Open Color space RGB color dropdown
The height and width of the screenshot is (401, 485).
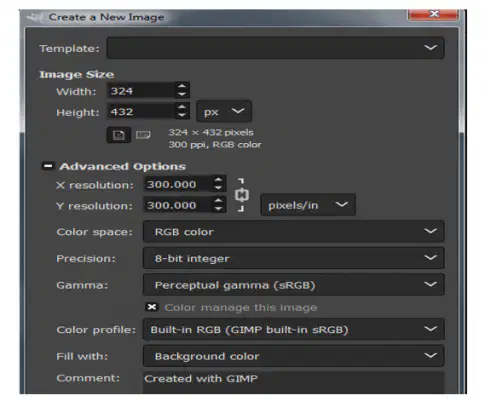tap(293, 231)
